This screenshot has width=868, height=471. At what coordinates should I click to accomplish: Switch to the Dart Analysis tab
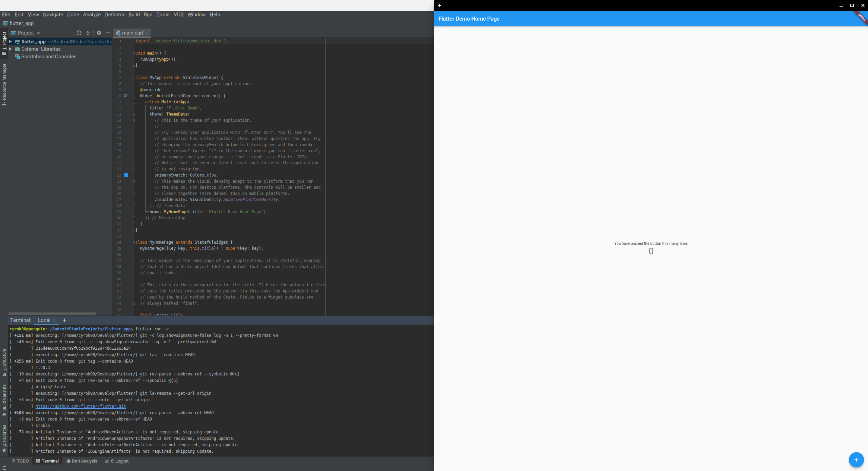click(82, 461)
